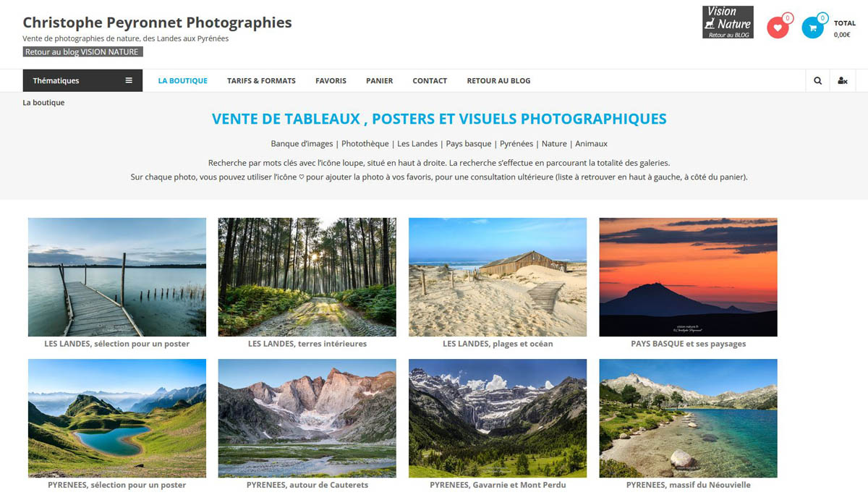Open the favorites heart icon

[778, 27]
